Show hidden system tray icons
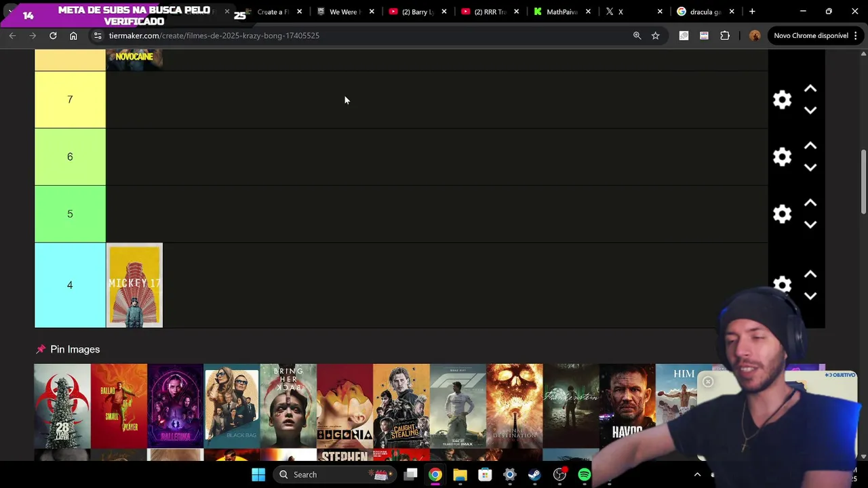 click(x=697, y=474)
